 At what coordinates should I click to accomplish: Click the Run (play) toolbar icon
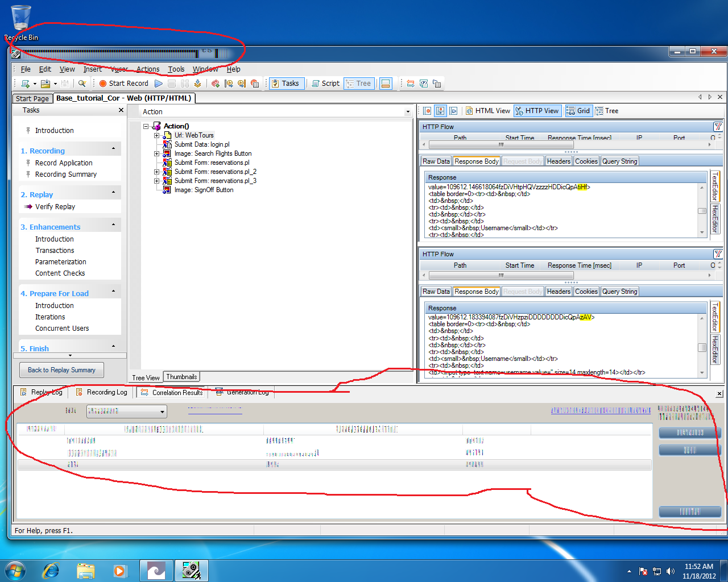coord(159,84)
